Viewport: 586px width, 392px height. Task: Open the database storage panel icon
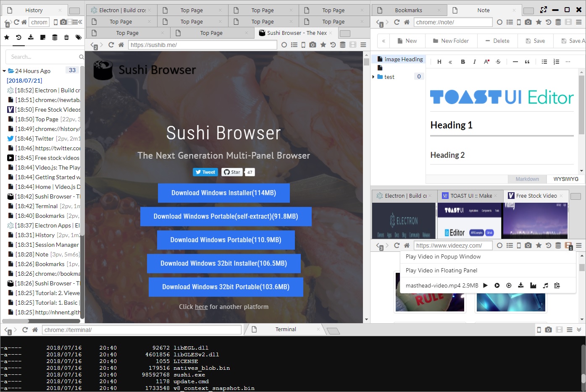pyautogui.click(x=558, y=22)
